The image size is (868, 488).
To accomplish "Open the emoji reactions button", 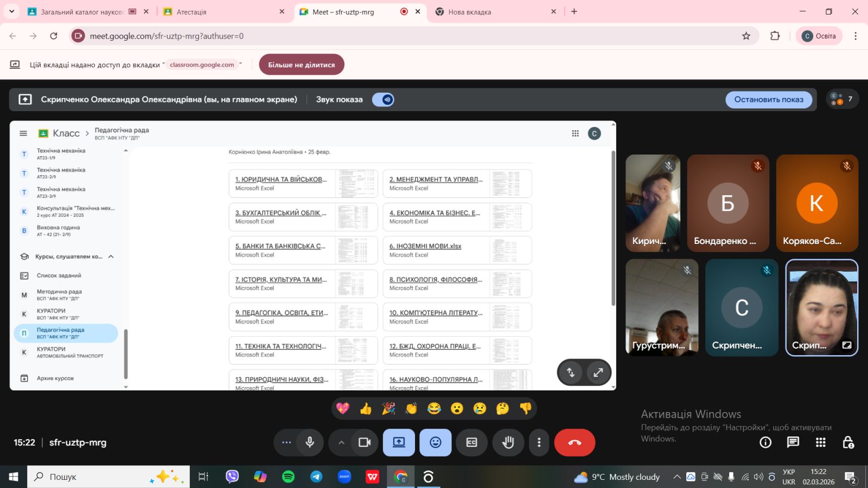I will coord(435,442).
